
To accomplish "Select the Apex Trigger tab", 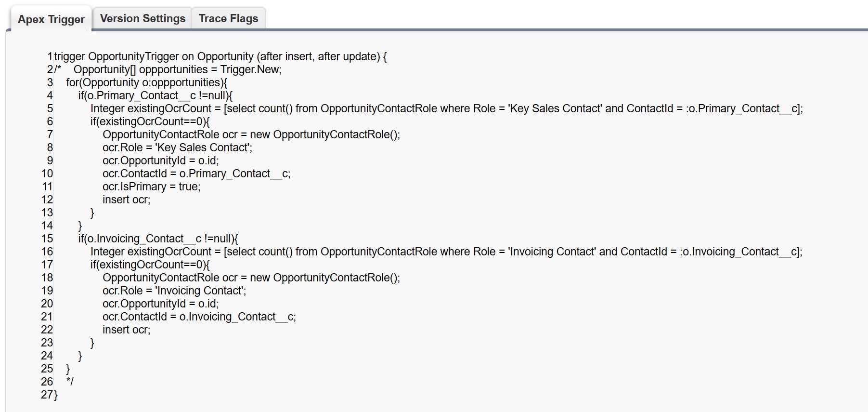I will coord(51,19).
